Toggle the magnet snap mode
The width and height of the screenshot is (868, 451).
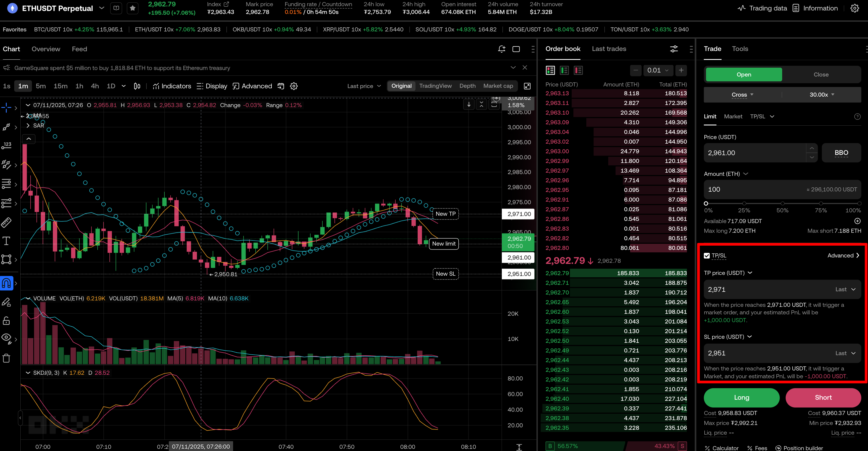tap(6, 283)
